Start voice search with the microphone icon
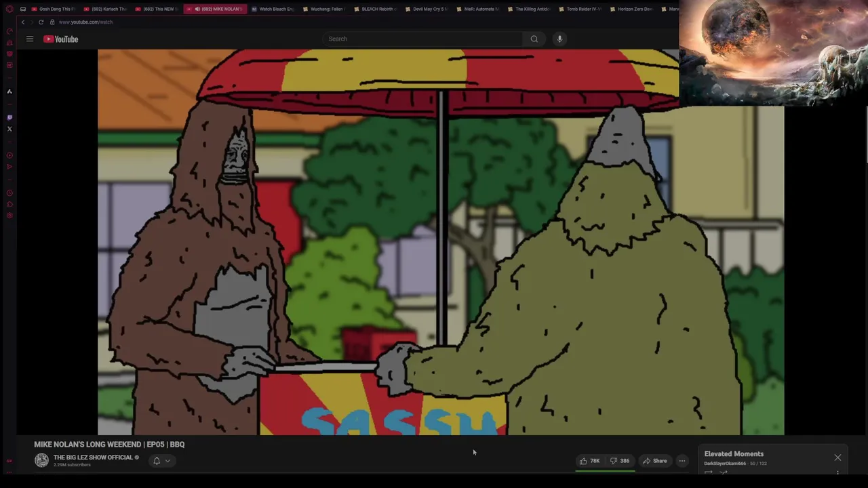The width and height of the screenshot is (868, 488). click(559, 39)
